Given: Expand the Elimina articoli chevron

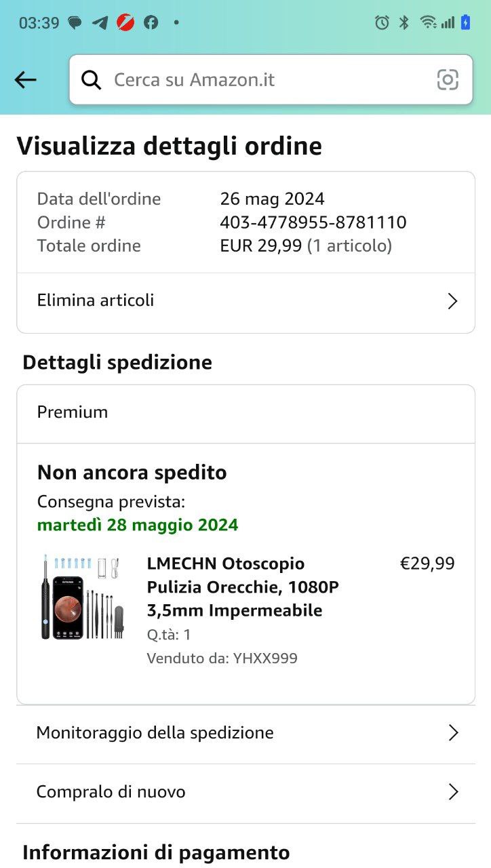Looking at the screenshot, I should (452, 301).
